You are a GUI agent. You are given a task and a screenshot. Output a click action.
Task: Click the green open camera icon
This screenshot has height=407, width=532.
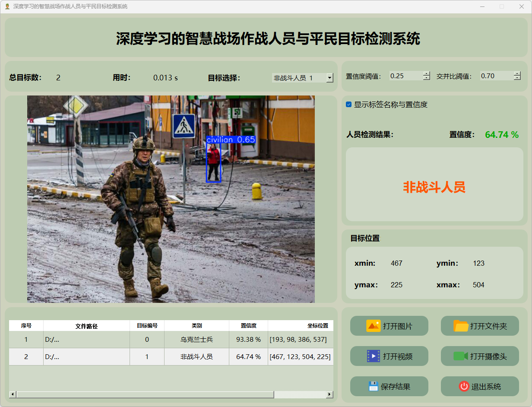[460, 356]
